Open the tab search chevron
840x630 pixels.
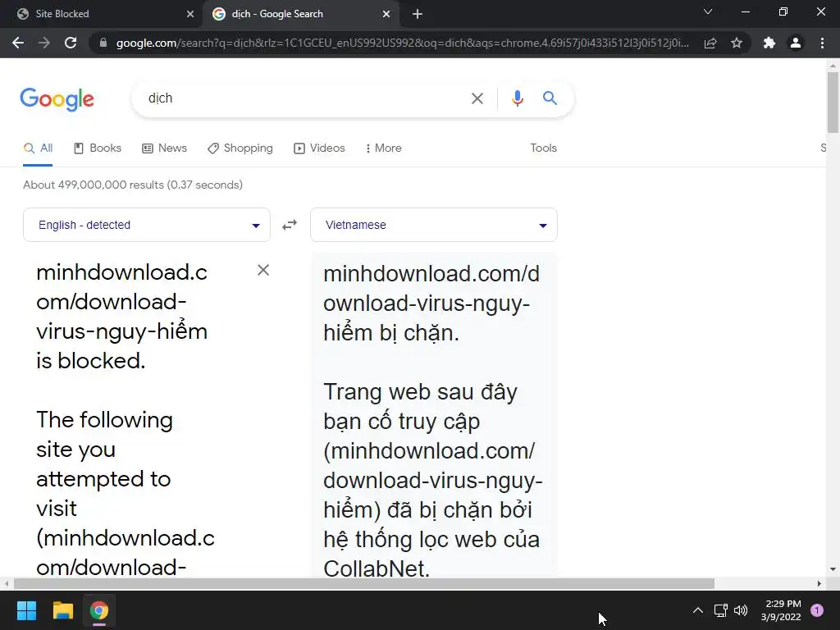pyautogui.click(x=708, y=11)
